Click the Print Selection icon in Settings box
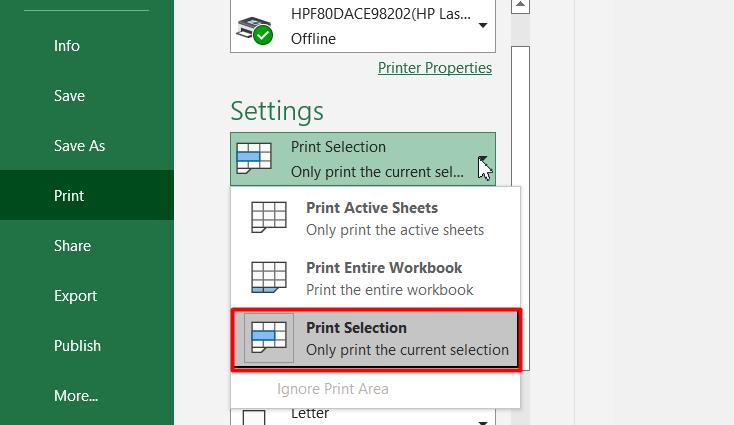 (254, 158)
